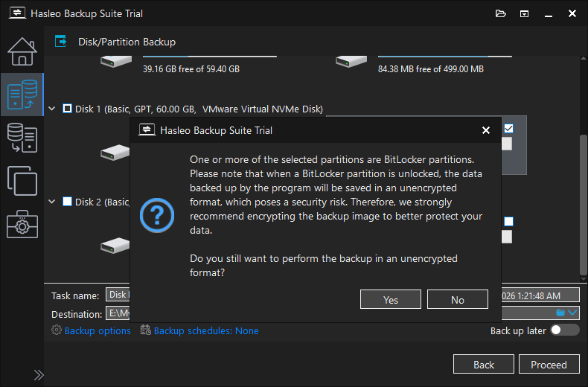Open the Backup section in sidebar

pos(22,95)
